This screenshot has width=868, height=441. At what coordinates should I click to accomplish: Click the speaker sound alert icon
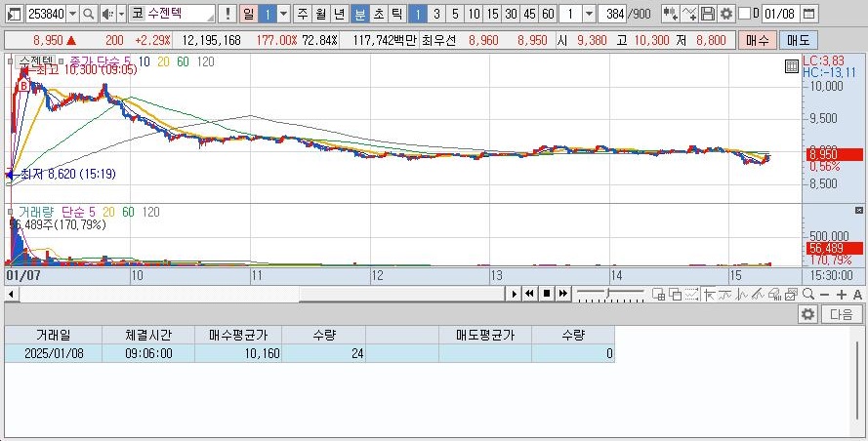pos(107,14)
